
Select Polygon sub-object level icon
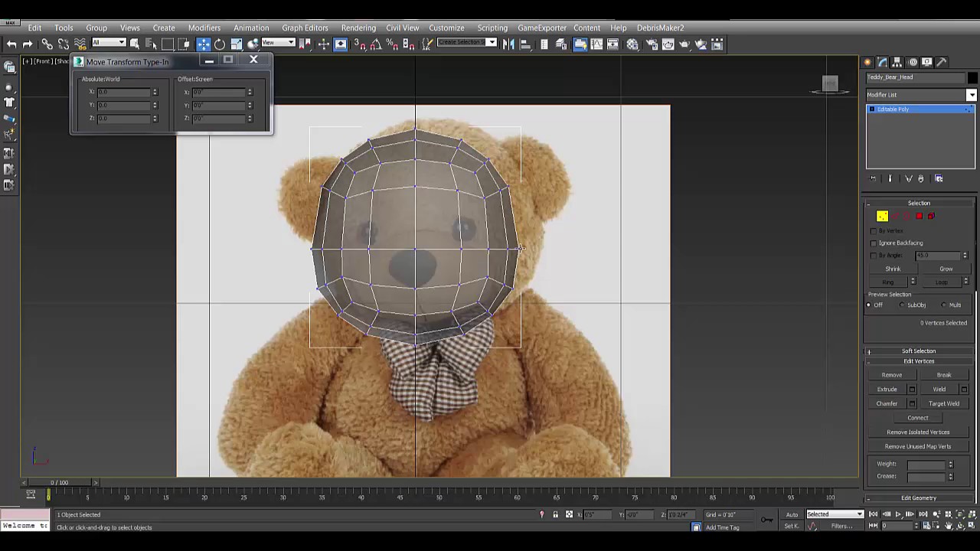click(920, 216)
